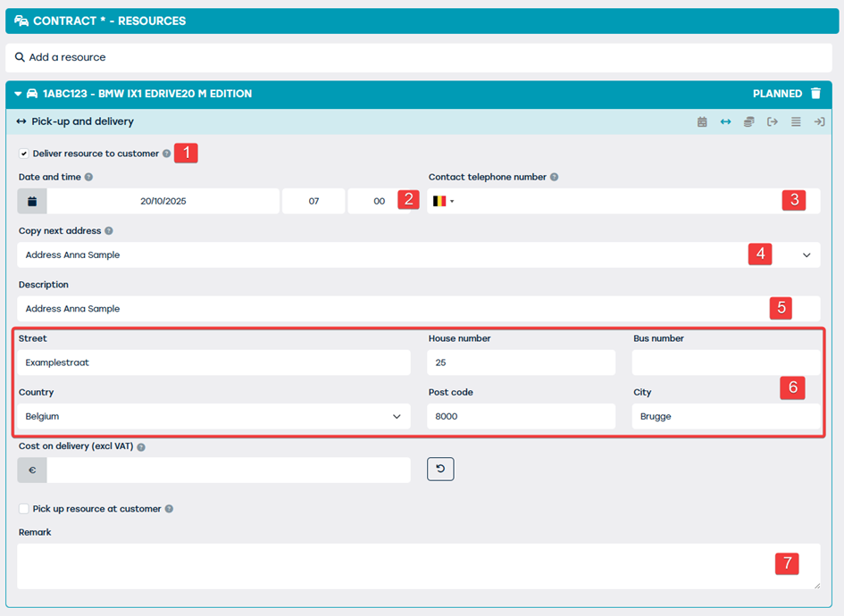
Task: Click the Post code field showing 8000
Action: pyautogui.click(x=521, y=416)
